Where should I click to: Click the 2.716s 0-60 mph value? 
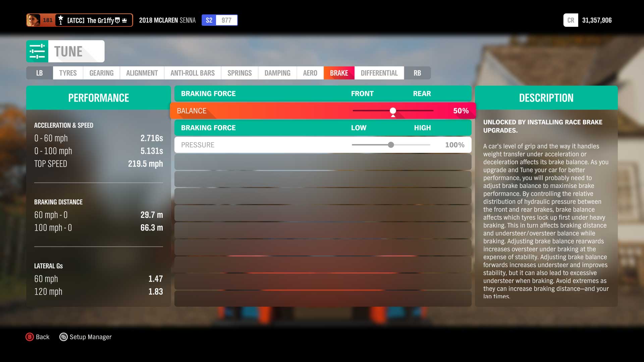coord(152,138)
